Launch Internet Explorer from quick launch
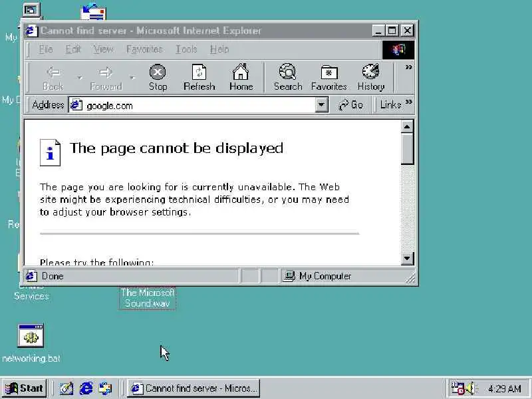The height and width of the screenshot is (399, 532). [86, 388]
